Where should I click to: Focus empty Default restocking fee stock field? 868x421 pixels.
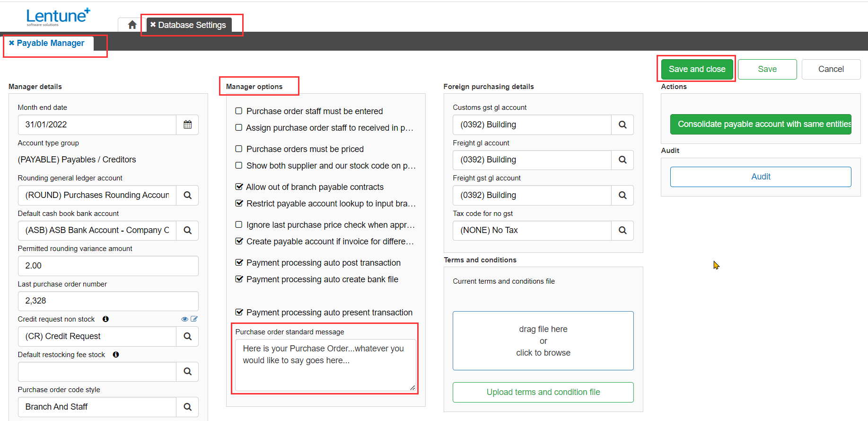[x=97, y=371]
